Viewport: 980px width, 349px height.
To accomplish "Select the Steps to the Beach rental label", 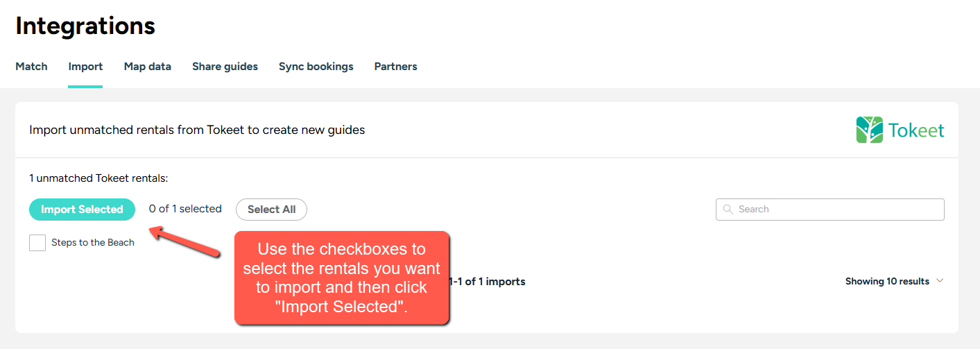I will [93, 243].
